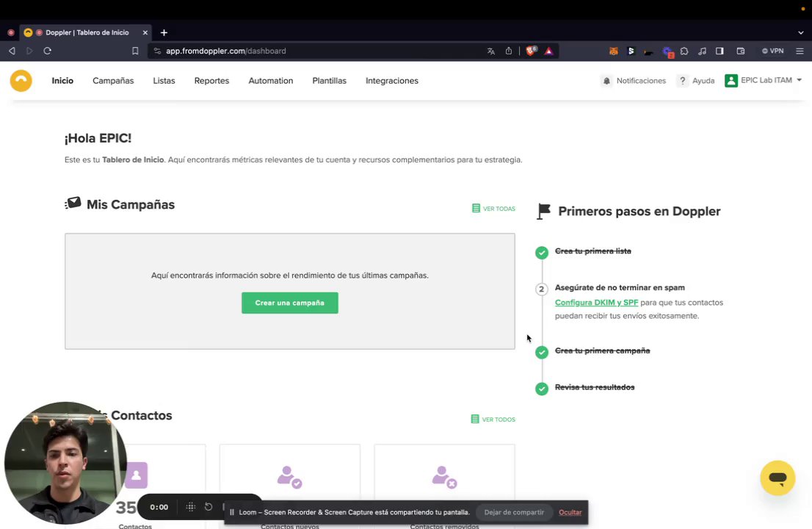Click VER TODOS link for contacts
The width and height of the screenshot is (812, 529).
[x=493, y=419]
